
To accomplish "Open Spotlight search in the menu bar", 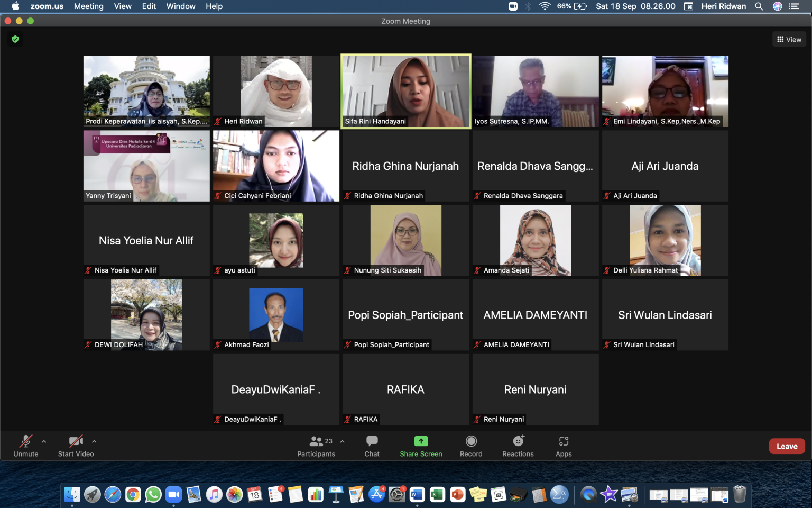I will [759, 6].
